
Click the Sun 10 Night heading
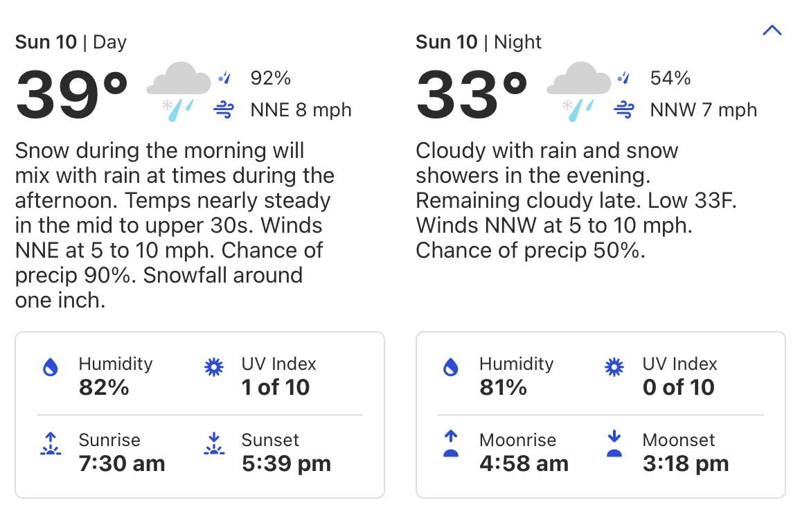tap(478, 42)
